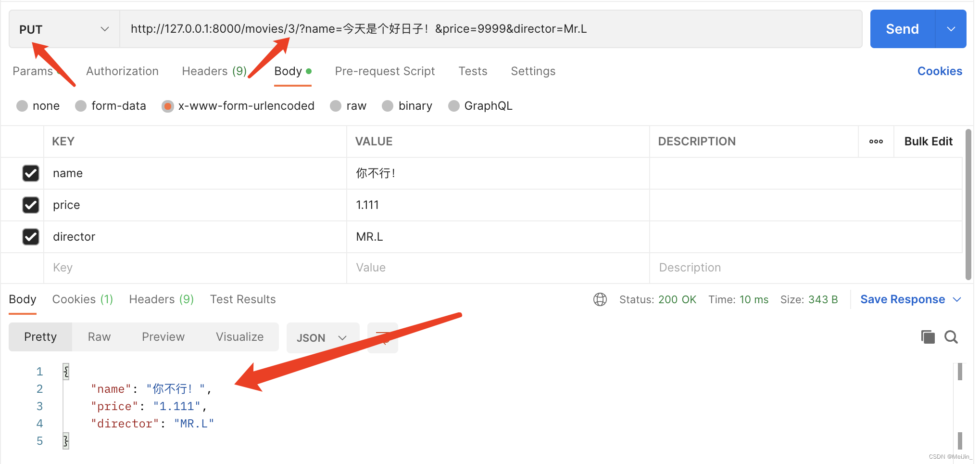The width and height of the screenshot is (980, 464).
Task: Open the three-dots column options menu
Action: tap(876, 142)
